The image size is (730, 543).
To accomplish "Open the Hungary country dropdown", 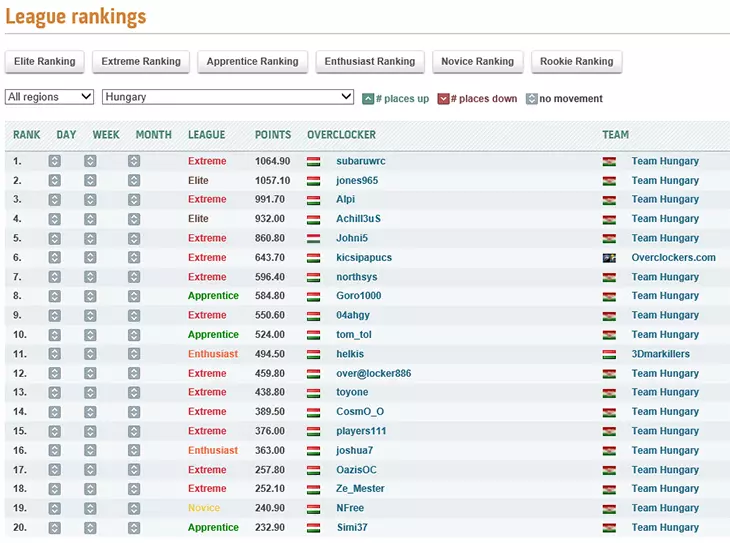I will [x=228, y=97].
